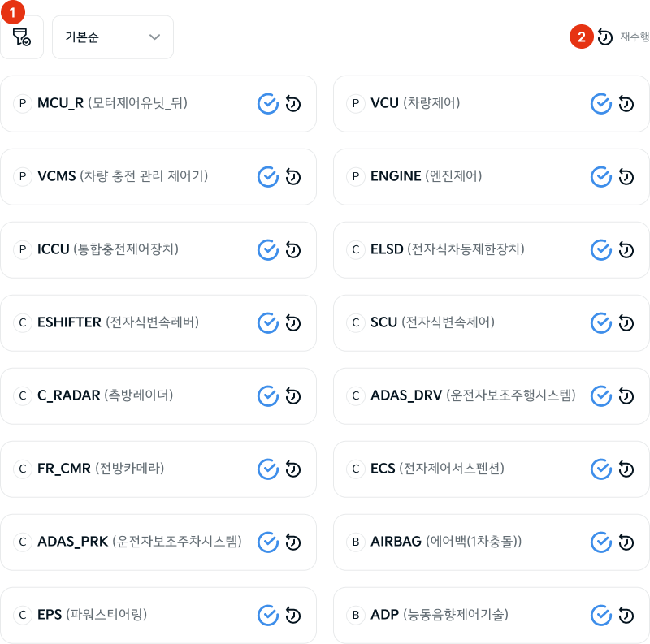Rerun diagnosis for ENGINE

(626, 177)
